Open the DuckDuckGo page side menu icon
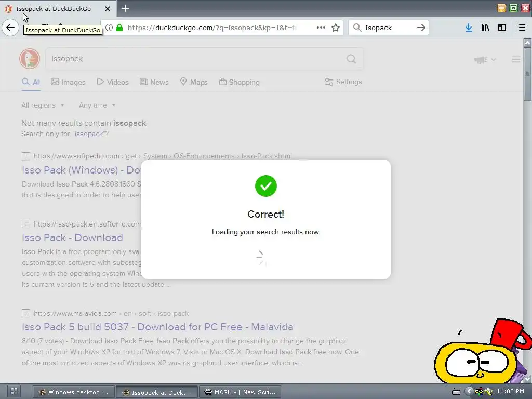The width and height of the screenshot is (532, 399). [516, 59]
